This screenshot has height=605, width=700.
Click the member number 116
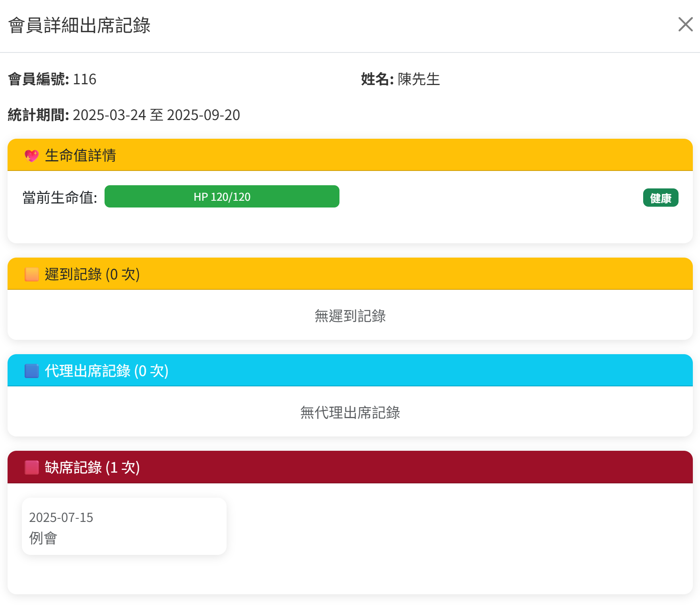point(85,79)
